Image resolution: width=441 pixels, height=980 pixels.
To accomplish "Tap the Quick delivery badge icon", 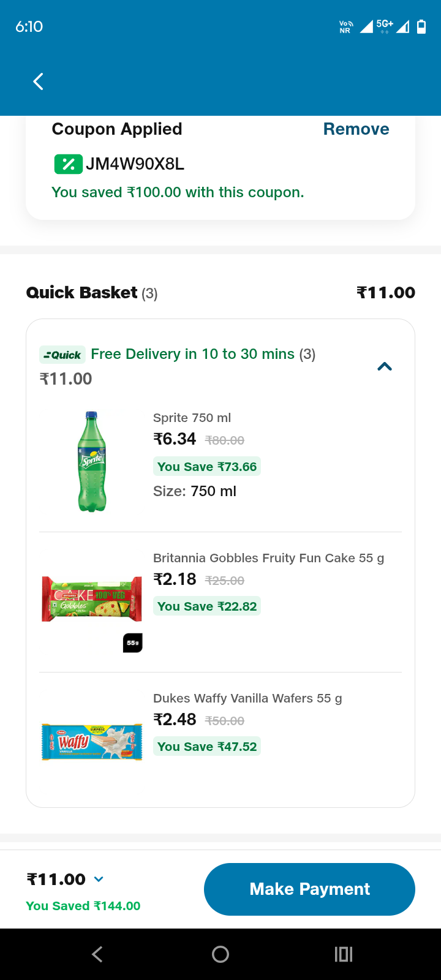I will [62, 355].
